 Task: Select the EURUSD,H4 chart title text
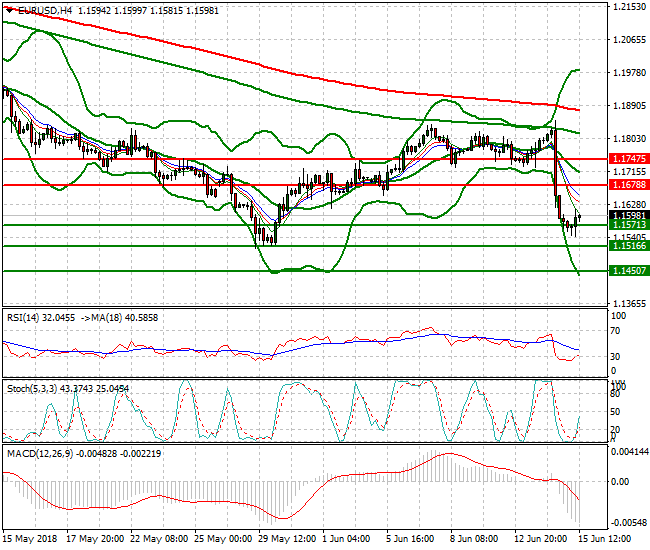click(45, 11)
